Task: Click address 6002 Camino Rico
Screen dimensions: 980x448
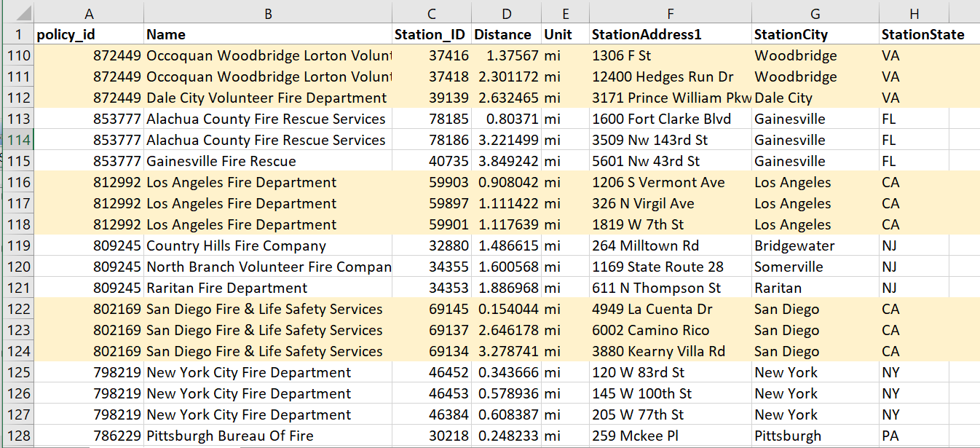Action: [671, 330]
